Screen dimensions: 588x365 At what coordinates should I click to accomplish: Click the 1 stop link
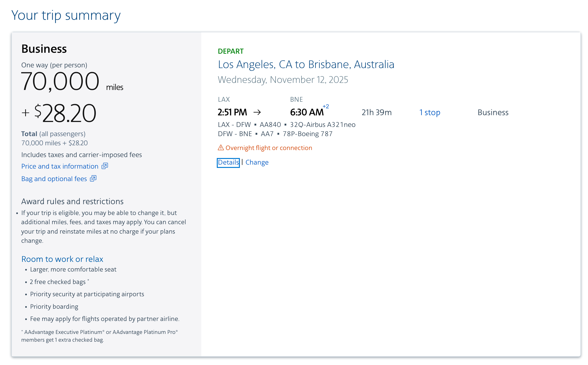click(430, 113)
